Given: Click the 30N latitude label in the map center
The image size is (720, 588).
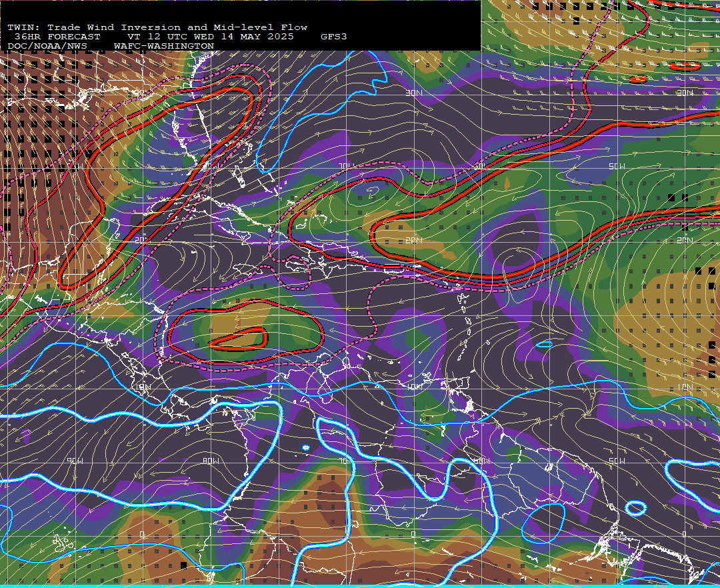Looking at the screenshot, I should (414, 93).
